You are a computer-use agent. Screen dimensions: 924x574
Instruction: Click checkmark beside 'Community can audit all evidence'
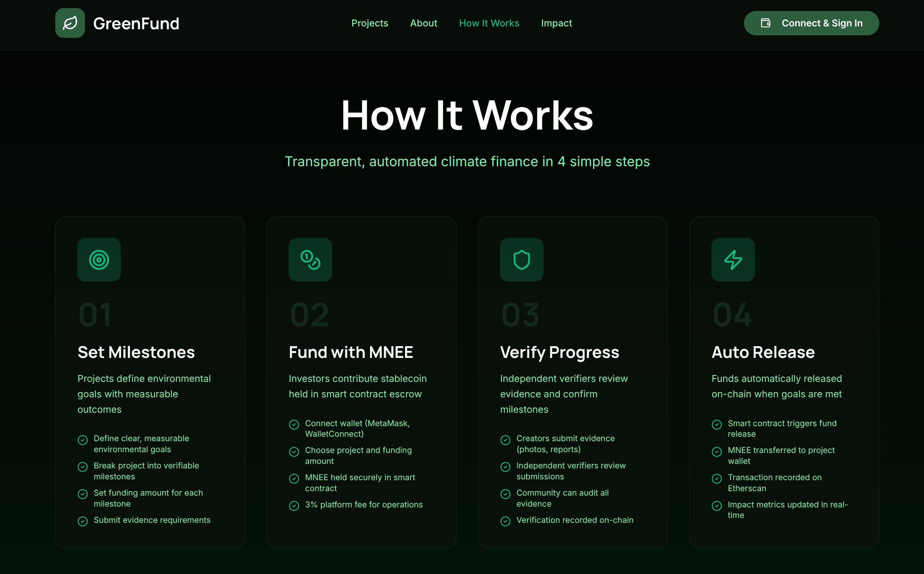click(x=505, y=494)
